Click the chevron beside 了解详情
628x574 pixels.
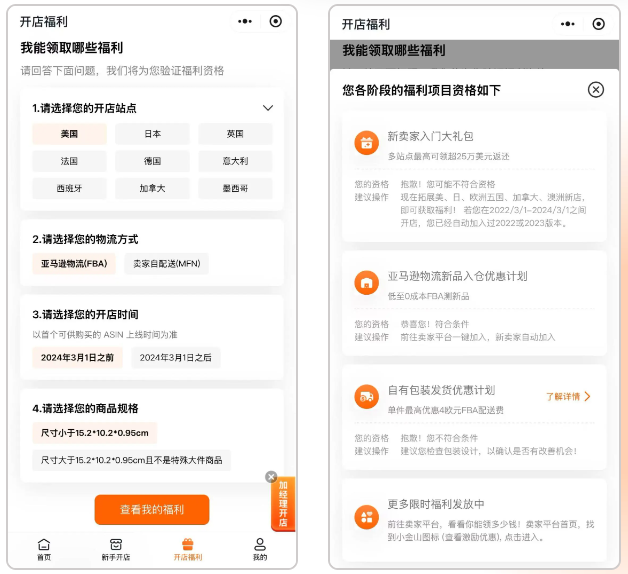588,397
